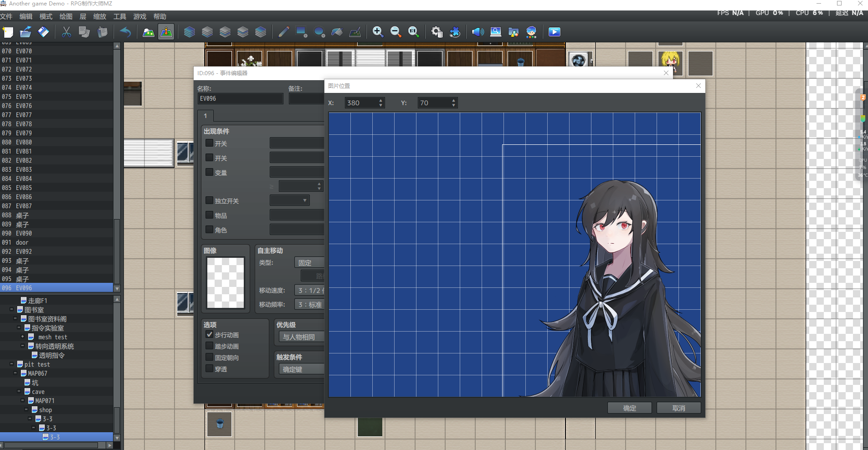868x450 pixels.
Task: Open the Database gear icon
Action: [437, 32]
